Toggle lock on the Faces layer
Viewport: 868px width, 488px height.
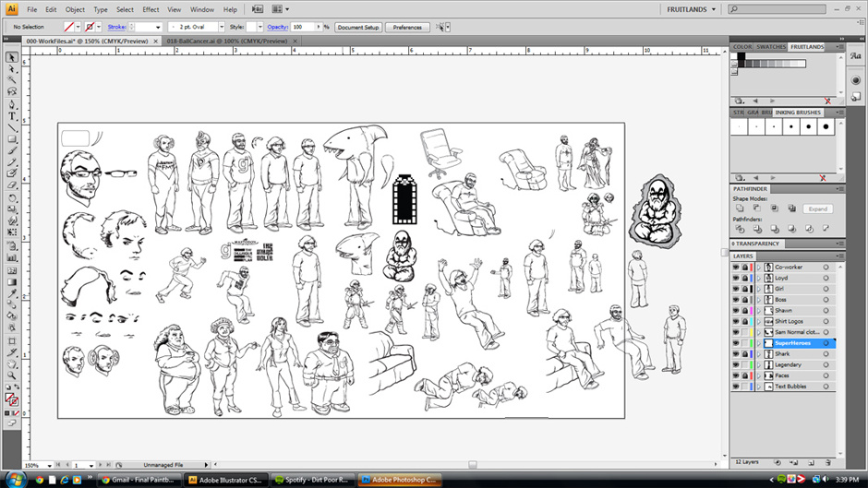click(744, 375)
